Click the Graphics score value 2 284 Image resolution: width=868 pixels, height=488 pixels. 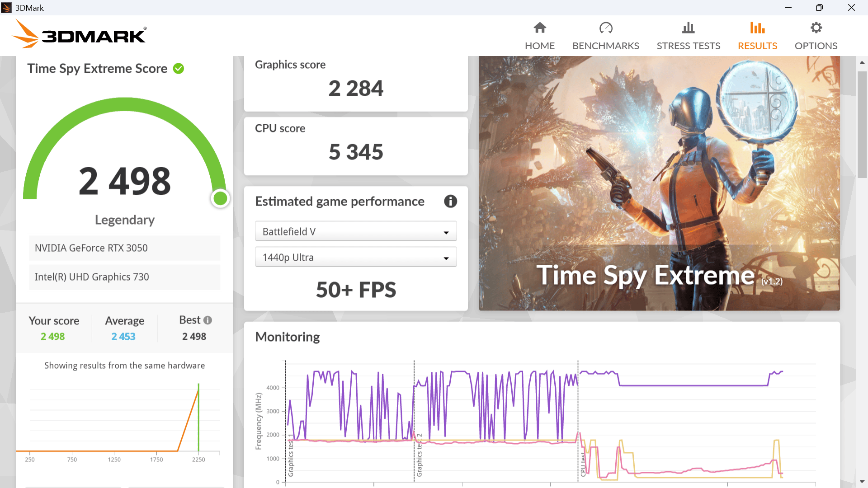pos(356,88)
